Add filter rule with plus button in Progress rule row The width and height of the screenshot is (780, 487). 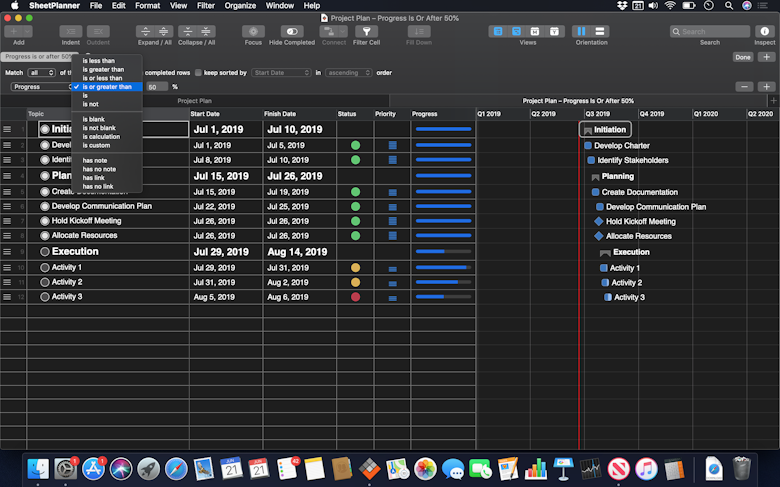(x=767, y=87)
